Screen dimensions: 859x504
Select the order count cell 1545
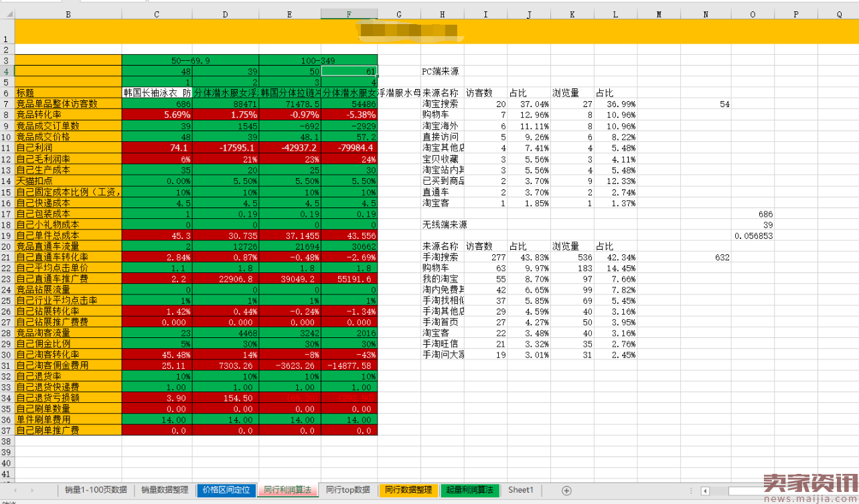click(226, 125)
